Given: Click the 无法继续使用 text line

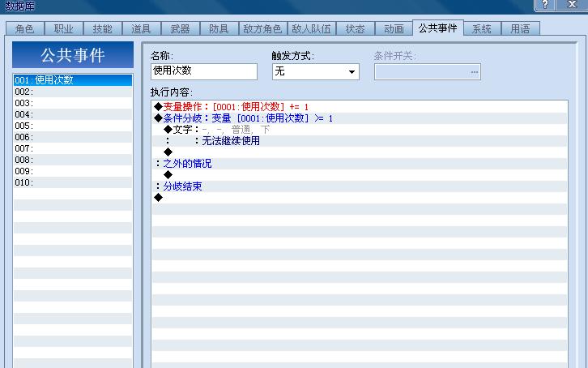Looking at the screenshot, I should point(360,141).
